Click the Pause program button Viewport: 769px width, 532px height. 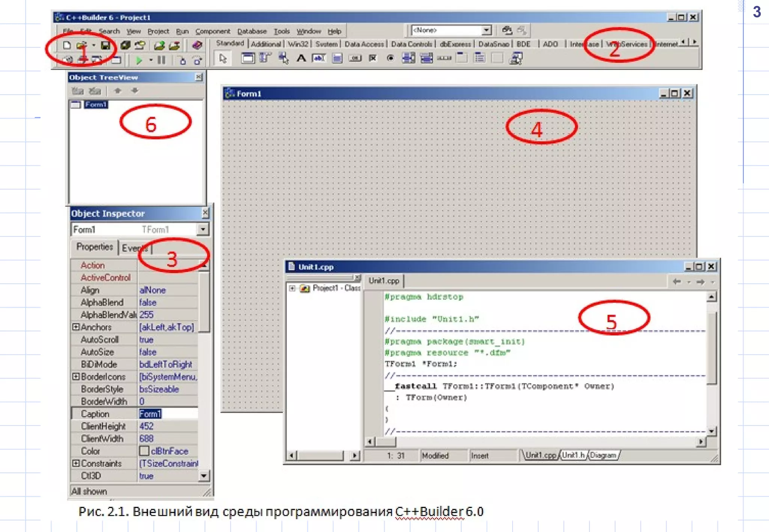(161, 60)
